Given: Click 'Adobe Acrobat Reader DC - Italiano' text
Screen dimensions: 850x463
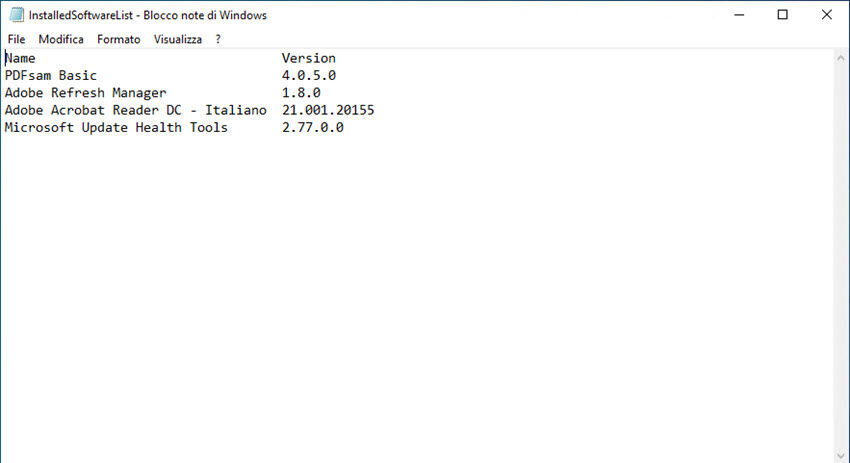Looking at the screenshot, I should [136, 110].
